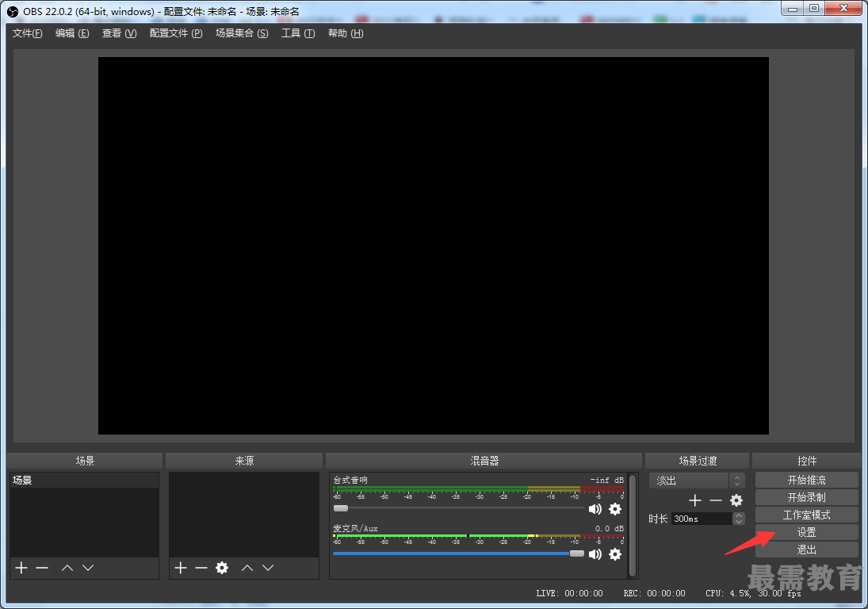Move source down in list
This screenshot has height=609, width=868.
pos(268,568)
